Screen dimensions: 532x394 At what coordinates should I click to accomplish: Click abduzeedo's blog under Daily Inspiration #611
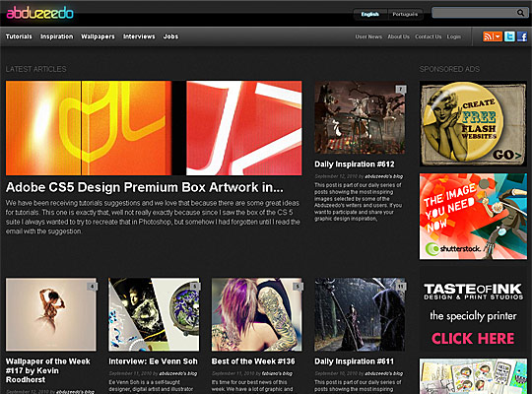[384, 373]
